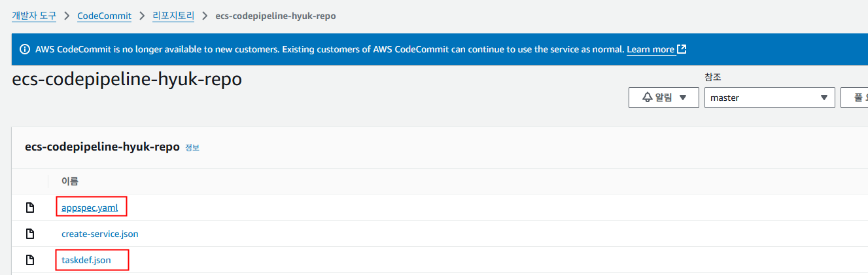Image resolution: width=868 pixels, height=275 pixels.
Task: Click the 이름 column header
Action: click(70, 181)
